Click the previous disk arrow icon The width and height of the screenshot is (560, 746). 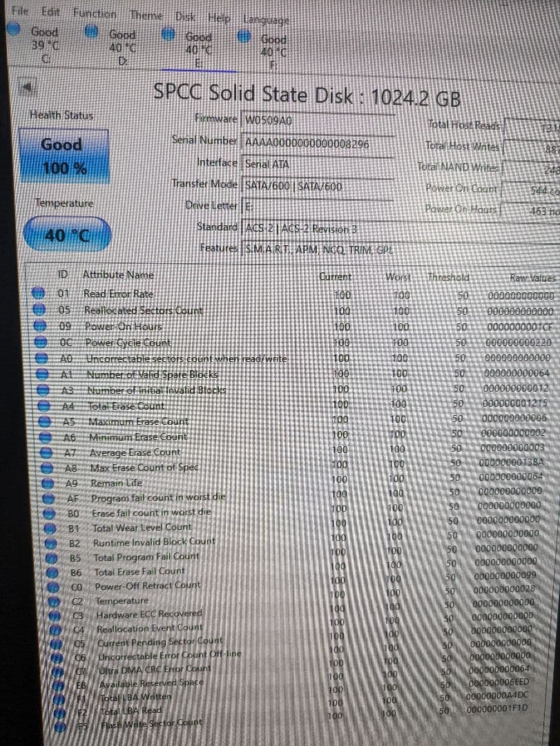[x=28, y=87]
